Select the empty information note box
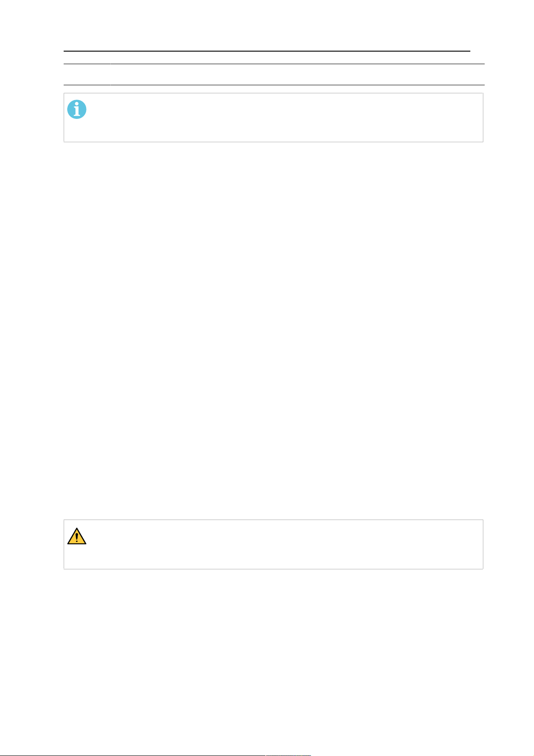Image resolution: width=534 pixels, height=756 pixels. point(274,118)
